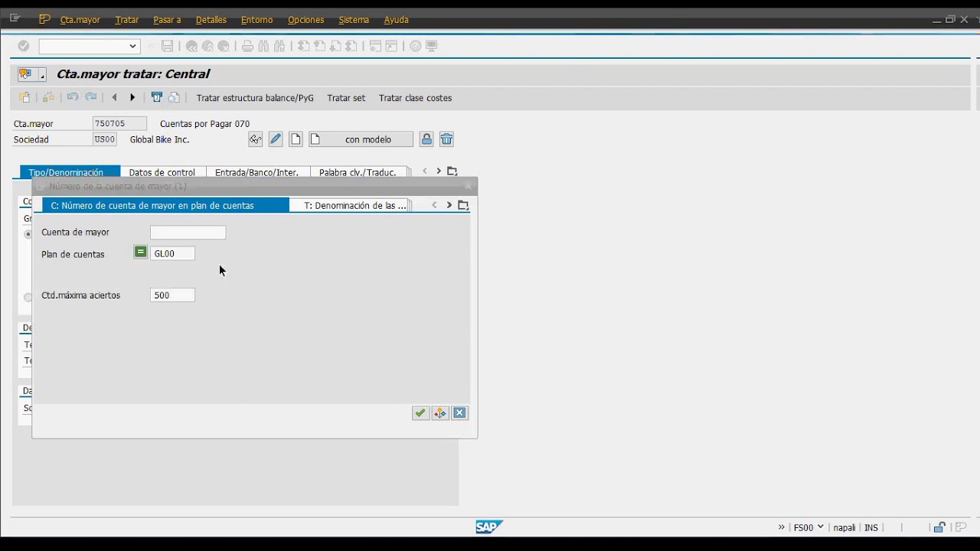Click the Tratar set button
Screen dimensions: 980x551
click(x=346, y=98)
